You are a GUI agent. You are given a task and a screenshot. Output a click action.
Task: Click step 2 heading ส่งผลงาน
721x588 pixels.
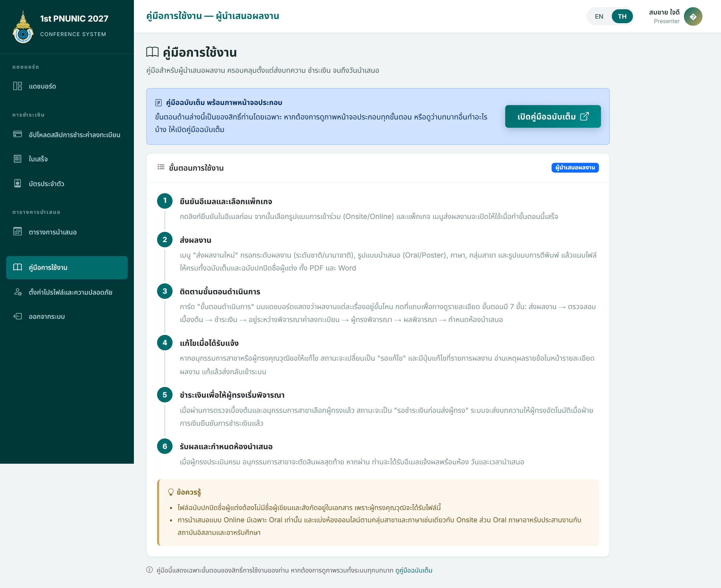pos(195,240)
